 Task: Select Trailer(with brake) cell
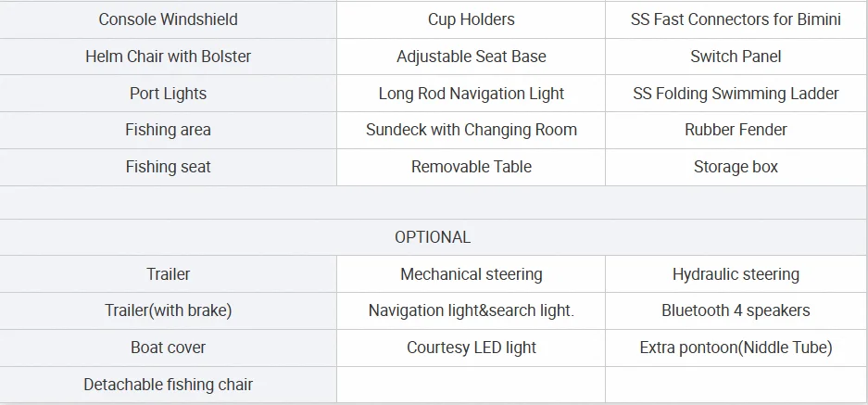[168, 310]
